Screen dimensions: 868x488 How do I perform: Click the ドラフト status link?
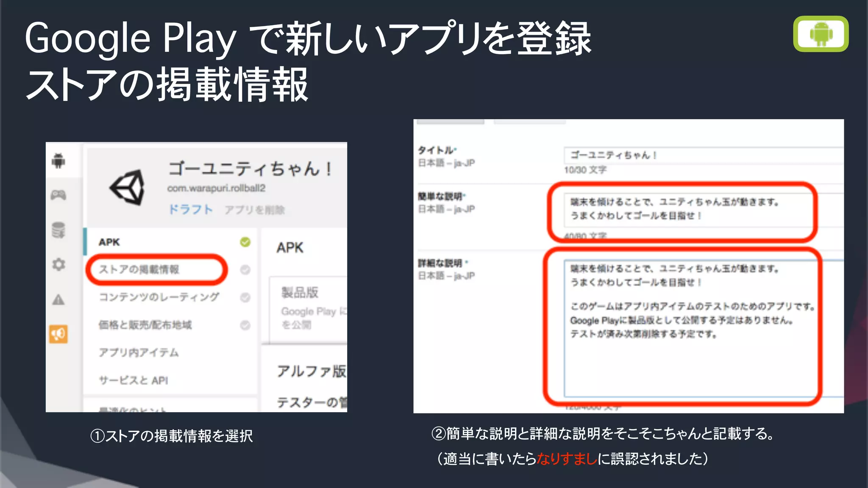click(x=191, y=209)
